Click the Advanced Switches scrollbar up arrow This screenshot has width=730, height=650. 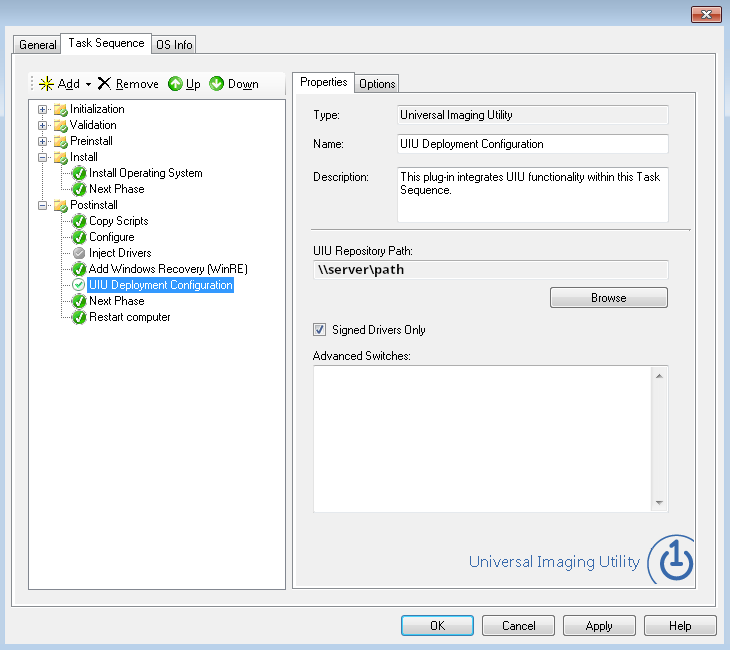point(659,376)
